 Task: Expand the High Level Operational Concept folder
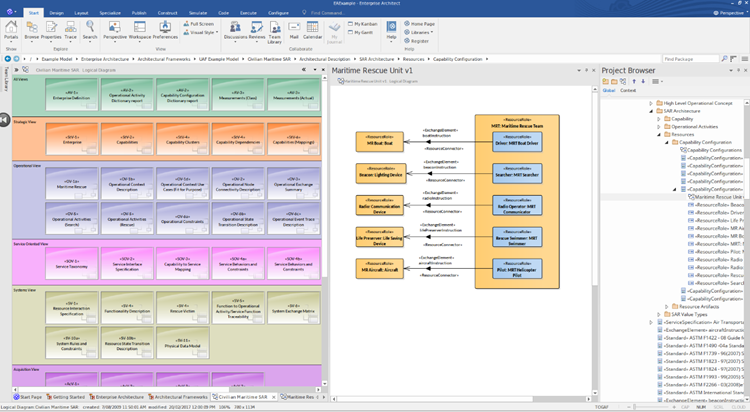(x=651, y=103)
